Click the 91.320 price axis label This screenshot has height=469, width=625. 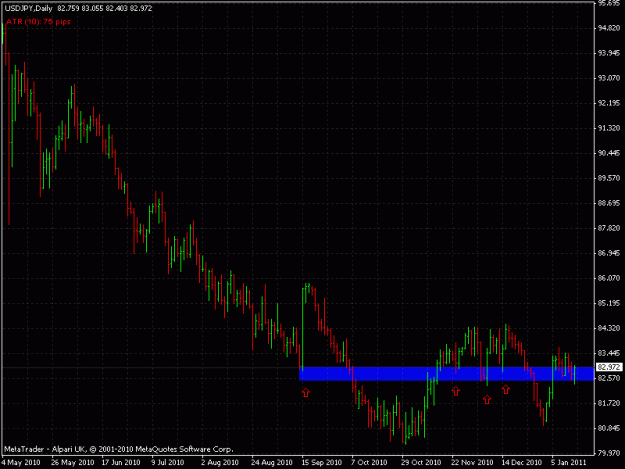pyautogui.click(x=609, y=128)
